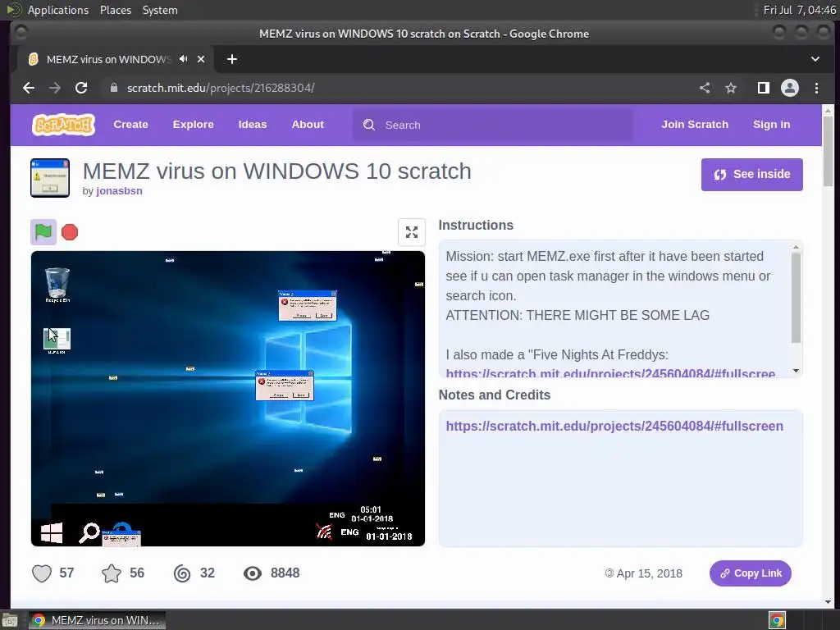
Task: Click the page scroll down arrow
Action: click(828, 602)
